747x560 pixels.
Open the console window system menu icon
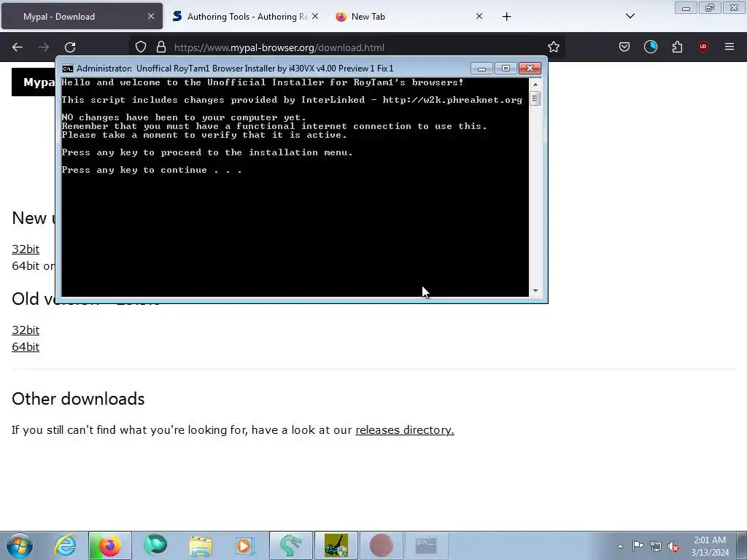pyautogui.click(x=68, y=69)
